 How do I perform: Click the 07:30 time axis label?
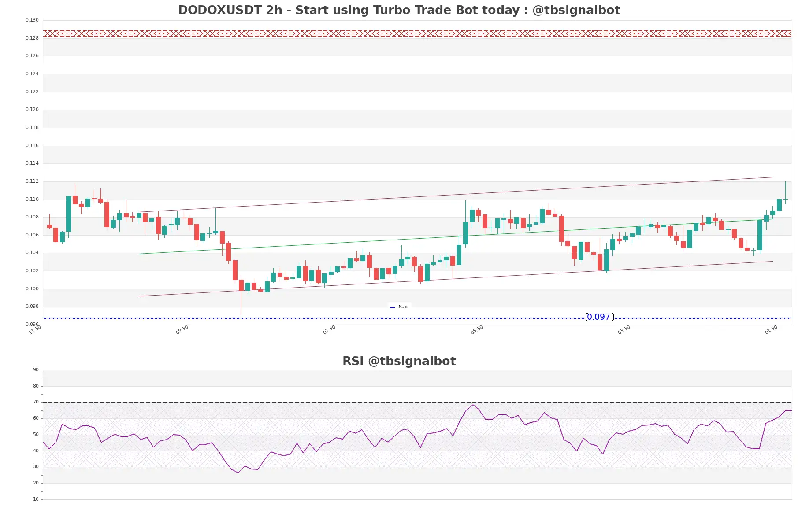[x=329, y=330]
